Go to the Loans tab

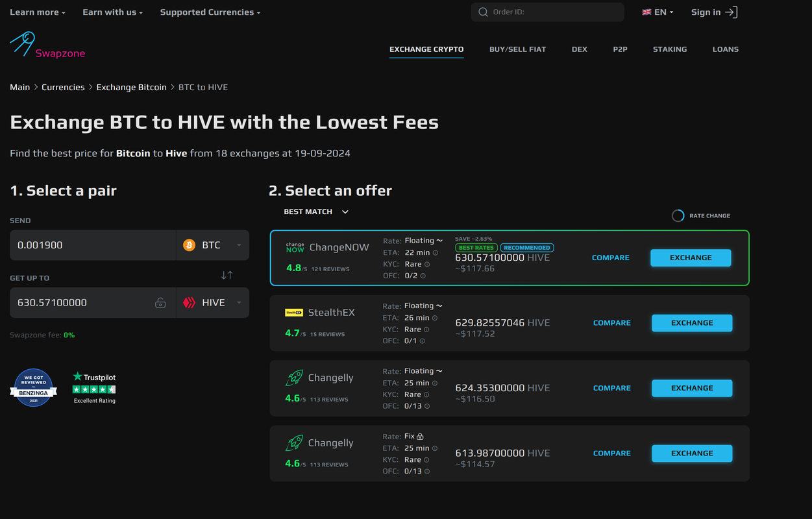coord(726,49)
